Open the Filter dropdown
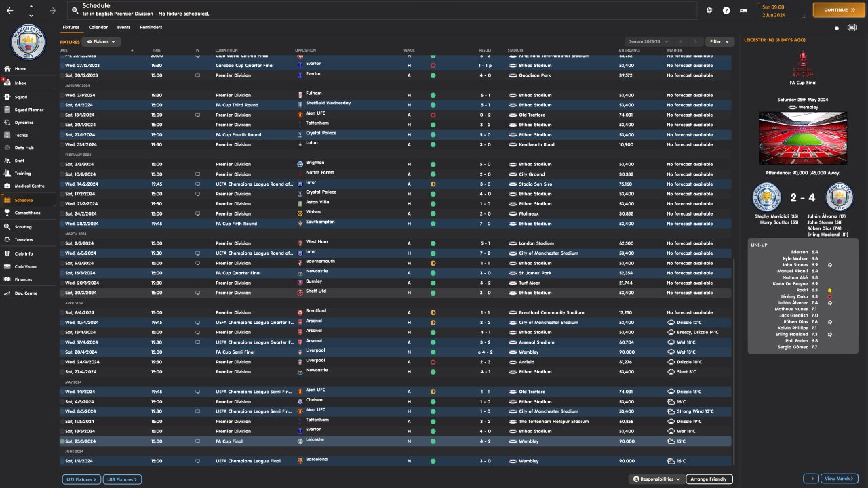The width and height of the screenshot is (868, 488). (x=719, y=42)
